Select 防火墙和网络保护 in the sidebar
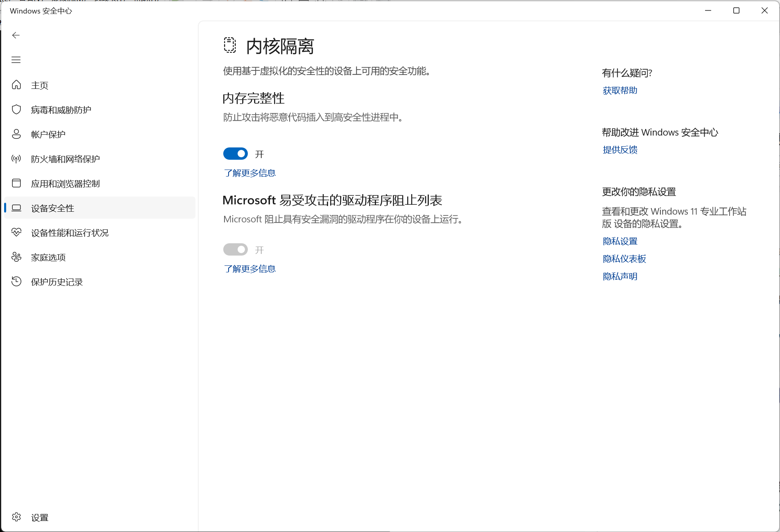Screen dimensions: 780x532 point(65,158)
